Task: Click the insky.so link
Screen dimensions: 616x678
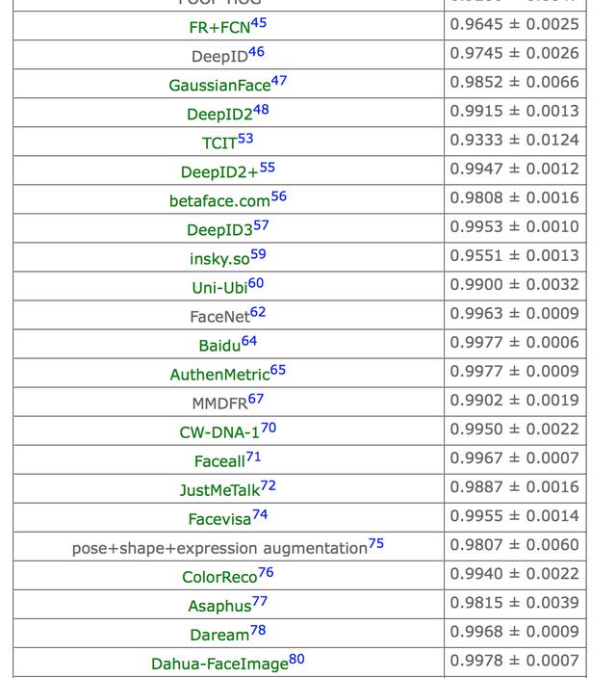Action: (x=218, y=259)
